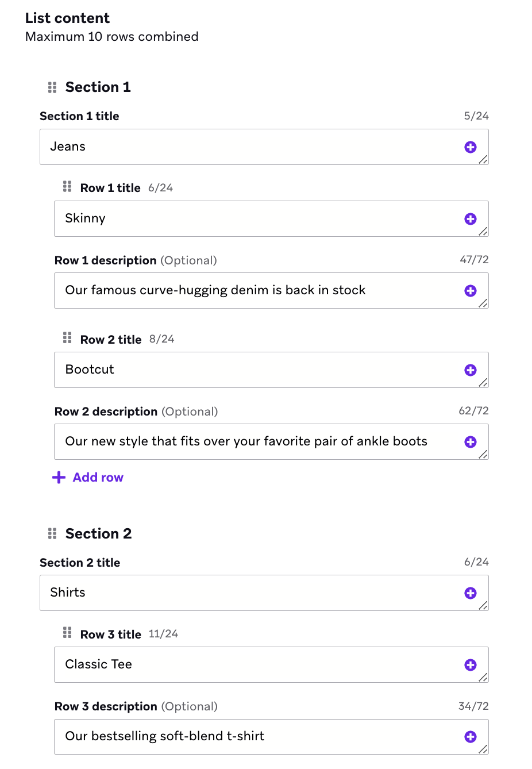Click the resize corner of Classic Tee field

coord(483,678)
